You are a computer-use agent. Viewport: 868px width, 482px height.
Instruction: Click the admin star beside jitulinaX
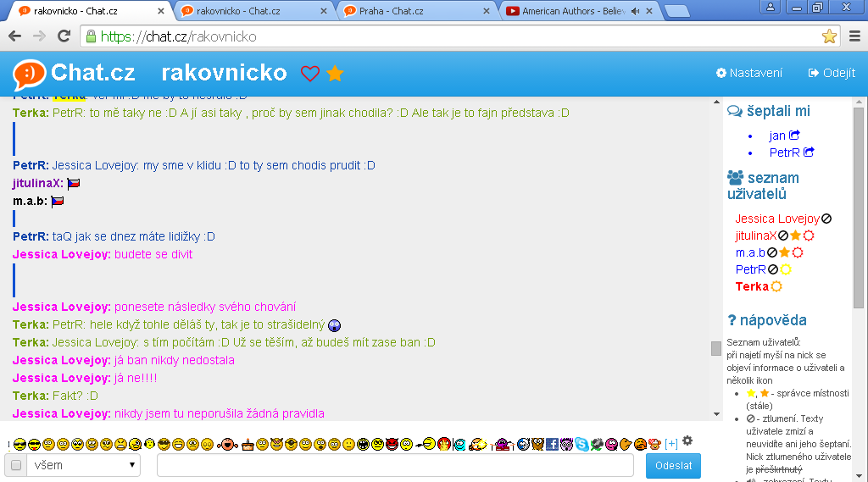[x=795, y=235]
